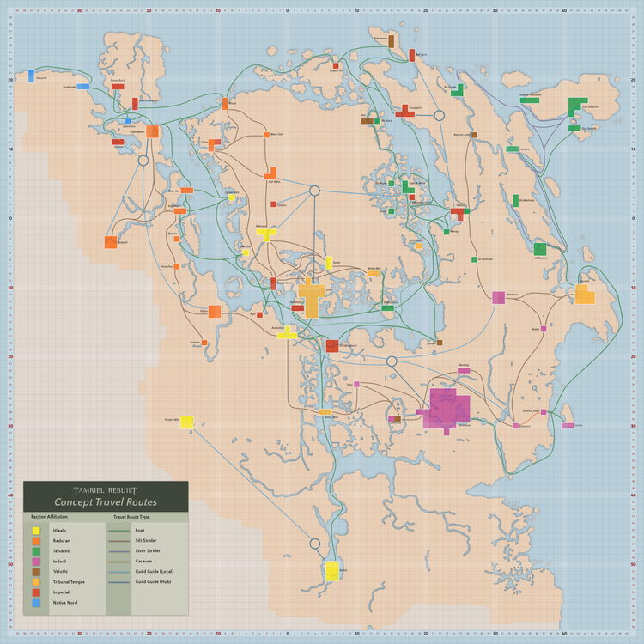Select the Guild Guide (Hub) legend label

153,581
